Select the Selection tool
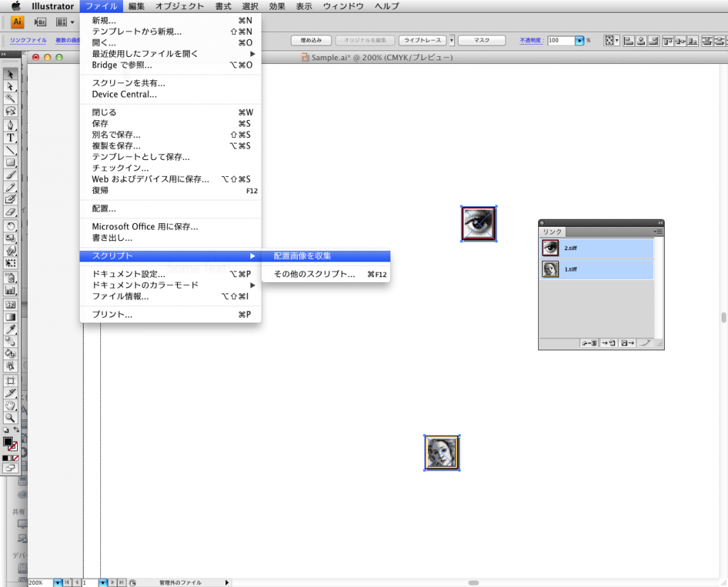This screenshot has width=728, height=587. [x=10, y=73]
